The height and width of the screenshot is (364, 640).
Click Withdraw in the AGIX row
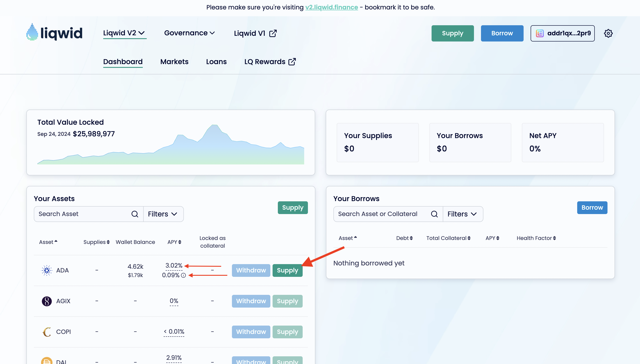251,301
